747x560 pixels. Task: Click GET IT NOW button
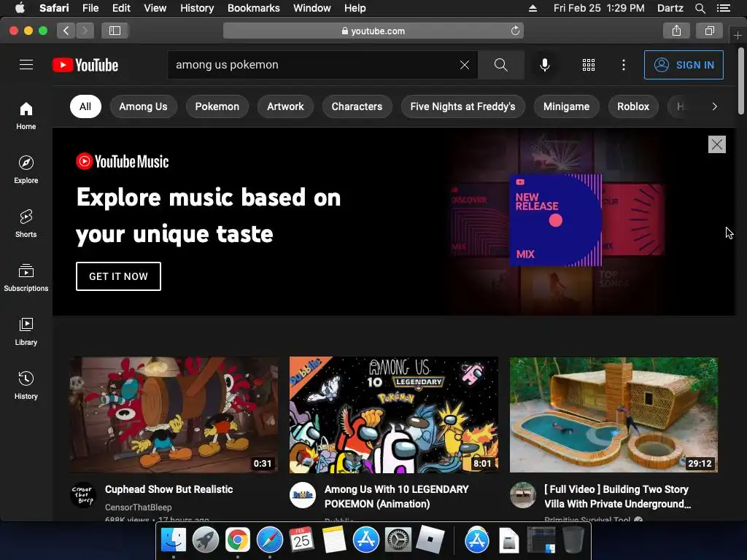pos(119,276)
